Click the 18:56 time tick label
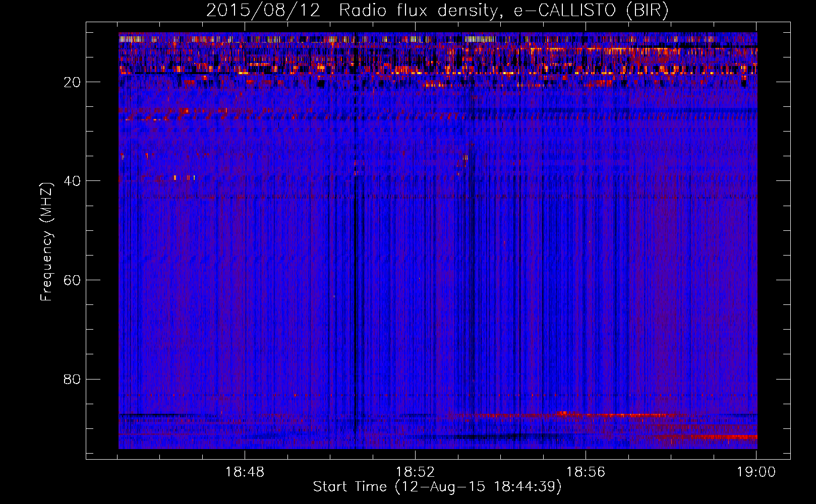The image size is (816, 504). [586, 472]
